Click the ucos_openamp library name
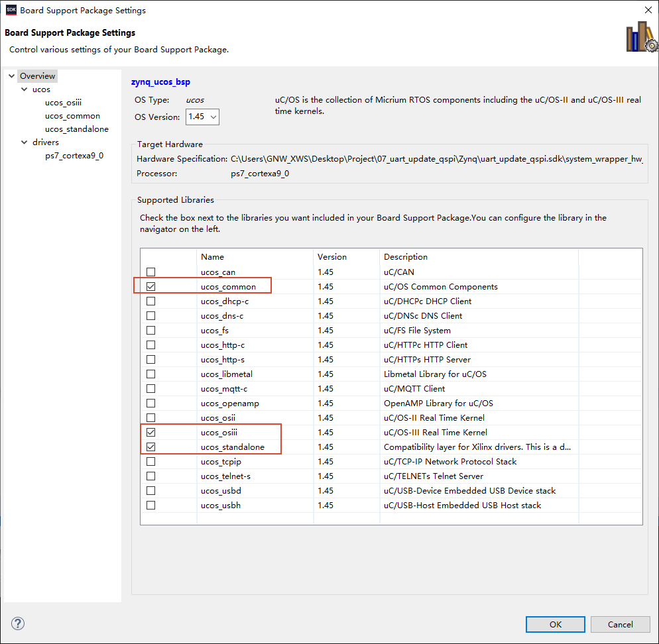This screenshot has height=644, width=659. 230,403
